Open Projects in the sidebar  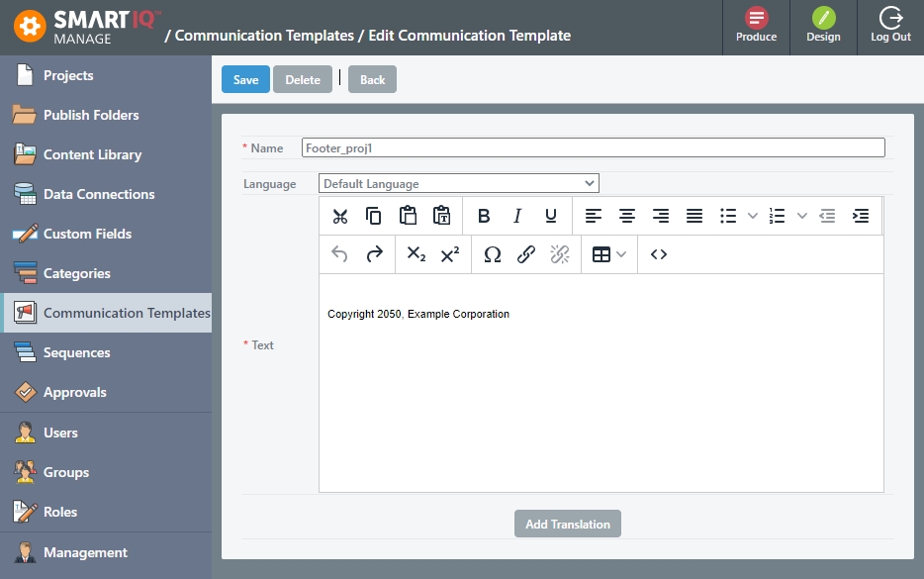click(x=106, y=75)
